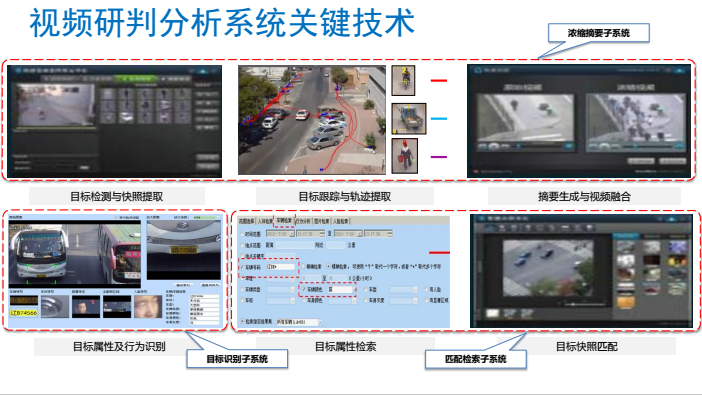Image resolution: width=702 pixels, height=395 pixels.
Task: Select the cyclist snapshot thumbnail
Action: (x=403, y=80)
